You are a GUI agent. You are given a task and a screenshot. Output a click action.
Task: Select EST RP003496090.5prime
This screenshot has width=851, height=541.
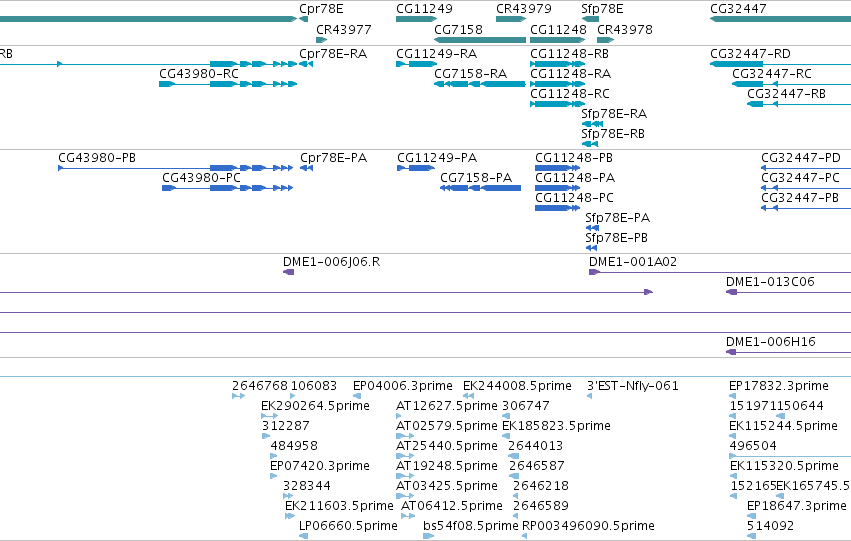588,526
